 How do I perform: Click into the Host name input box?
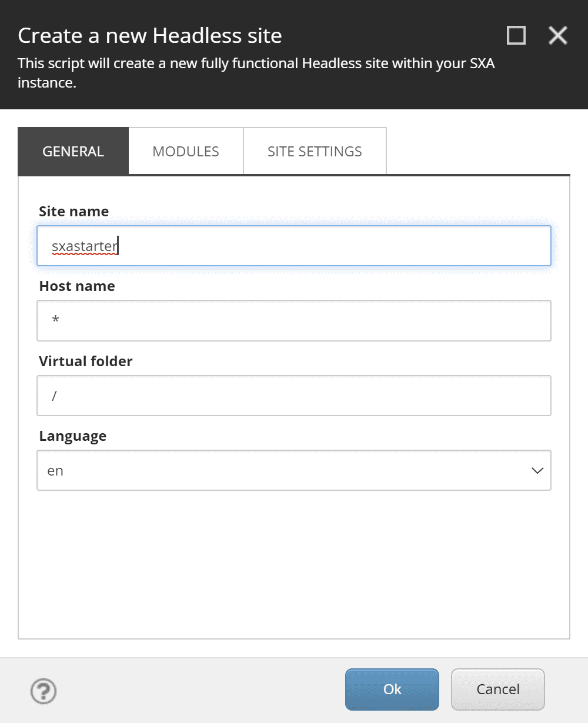point(294,321)
